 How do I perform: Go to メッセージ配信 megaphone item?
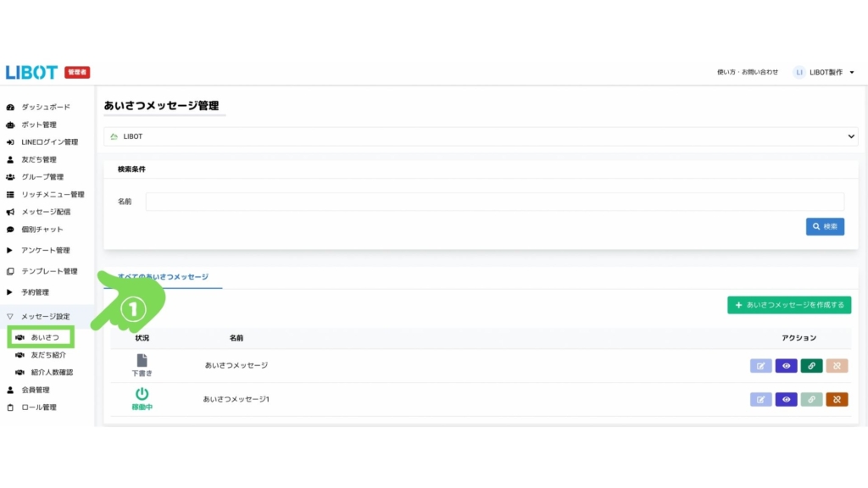pos(46,212)
